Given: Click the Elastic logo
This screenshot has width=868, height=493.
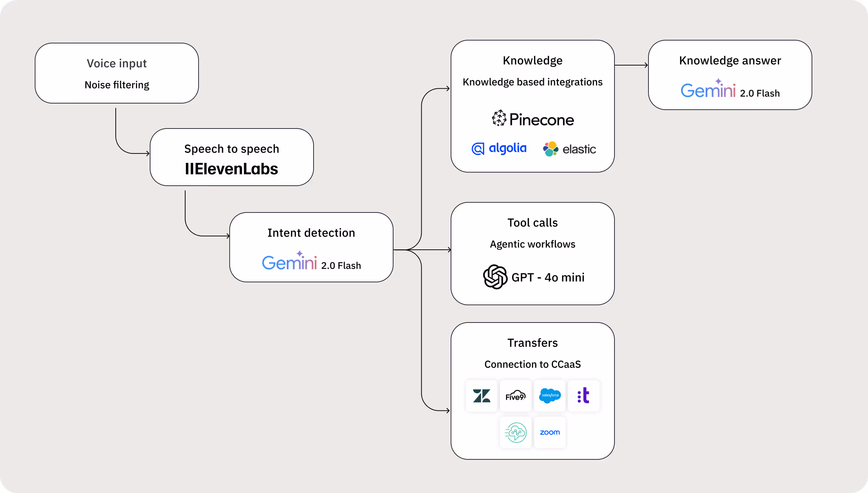Looking at the screenshot, I should (569, 149).
